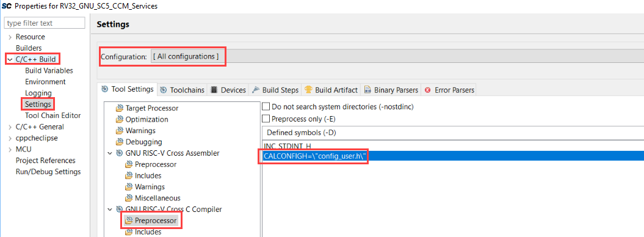
Task: Click the Build Steps tab icon
Action: [x=256, y=90]
